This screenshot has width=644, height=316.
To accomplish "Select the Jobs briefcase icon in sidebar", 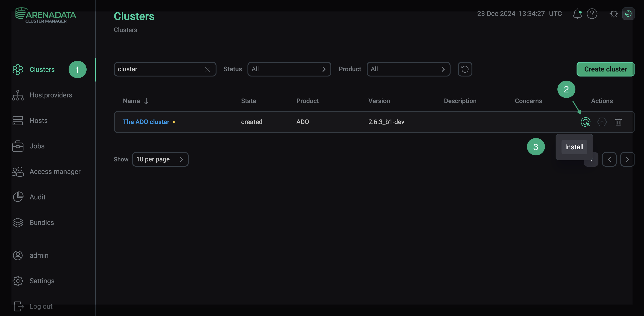I will click(x=18, y=146).
